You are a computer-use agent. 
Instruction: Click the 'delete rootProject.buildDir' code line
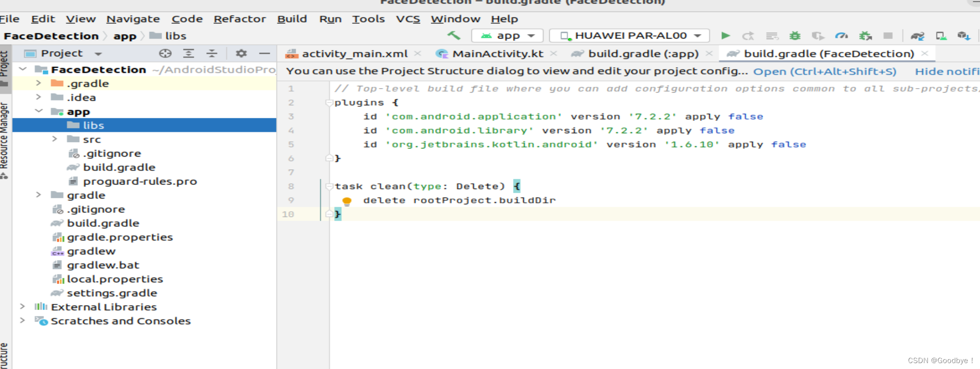pos(459,200)
